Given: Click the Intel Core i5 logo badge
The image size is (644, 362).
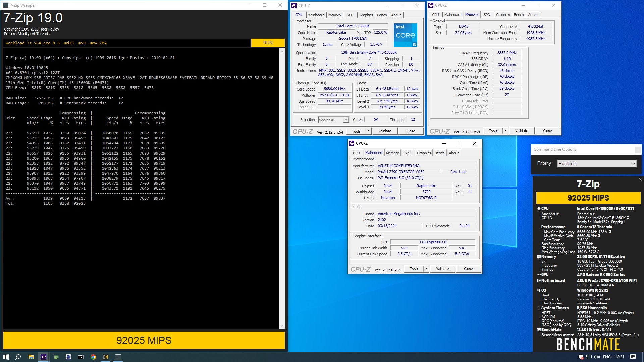Looking at the screenshot, I should tap(405, 35).
